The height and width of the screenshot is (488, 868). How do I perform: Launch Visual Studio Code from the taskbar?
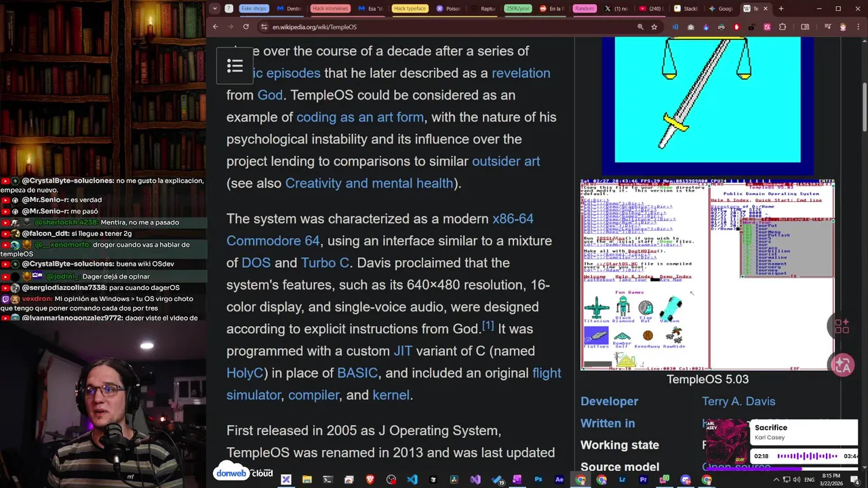coord(412,480)
